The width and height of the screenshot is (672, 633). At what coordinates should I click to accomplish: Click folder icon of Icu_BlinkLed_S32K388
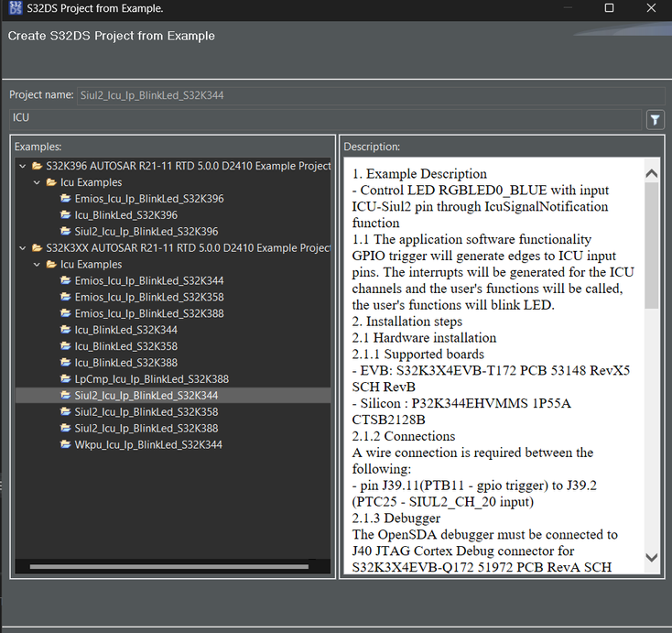(x=66, y=363)
